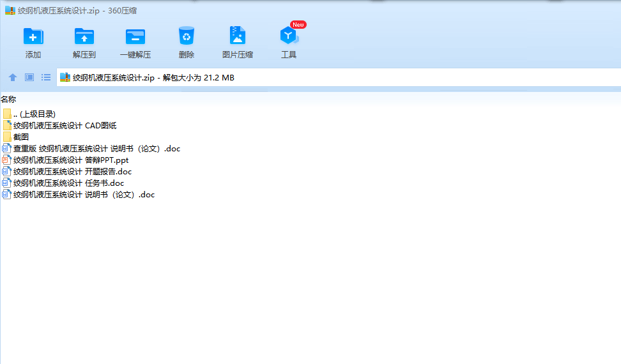Click the folder icon of 截图
This screenshot has height=364, width=621.
point(7,137)
